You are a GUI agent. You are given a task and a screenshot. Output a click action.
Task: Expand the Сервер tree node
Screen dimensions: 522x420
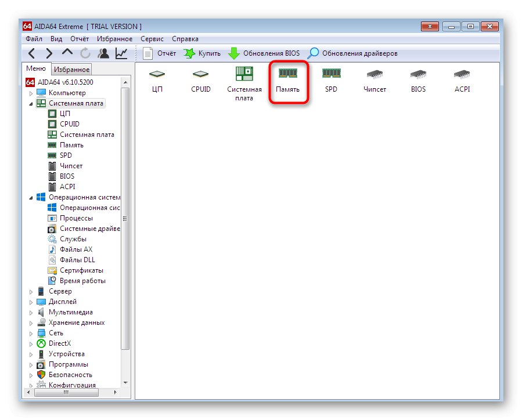pos(31,292)
